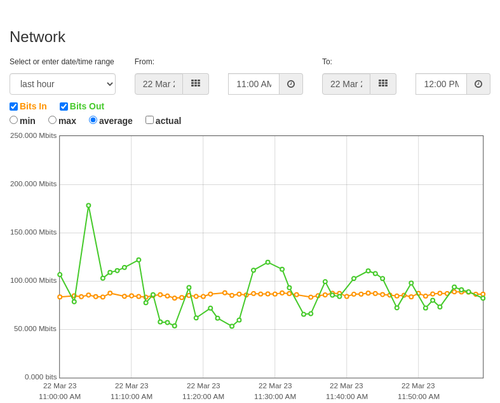Open the From date calendar picker icon
The width and height of the screenshot is (500, 403).
[x=196, y=84]
